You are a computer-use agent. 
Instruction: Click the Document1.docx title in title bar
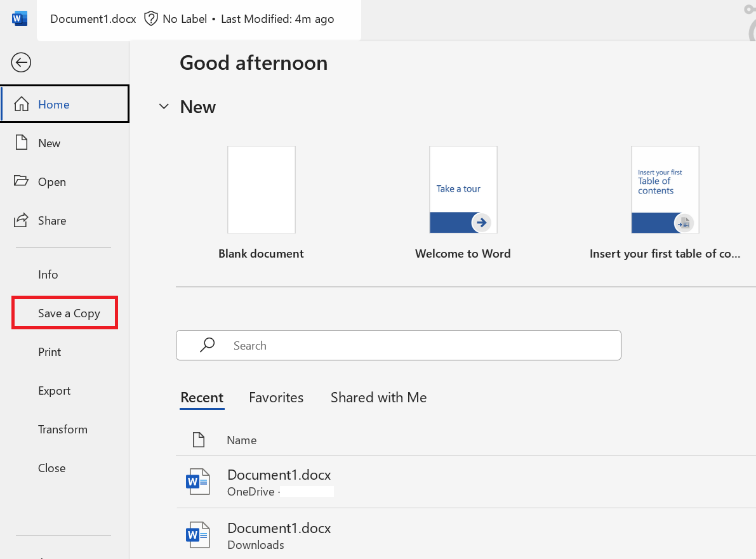(93, 19)
